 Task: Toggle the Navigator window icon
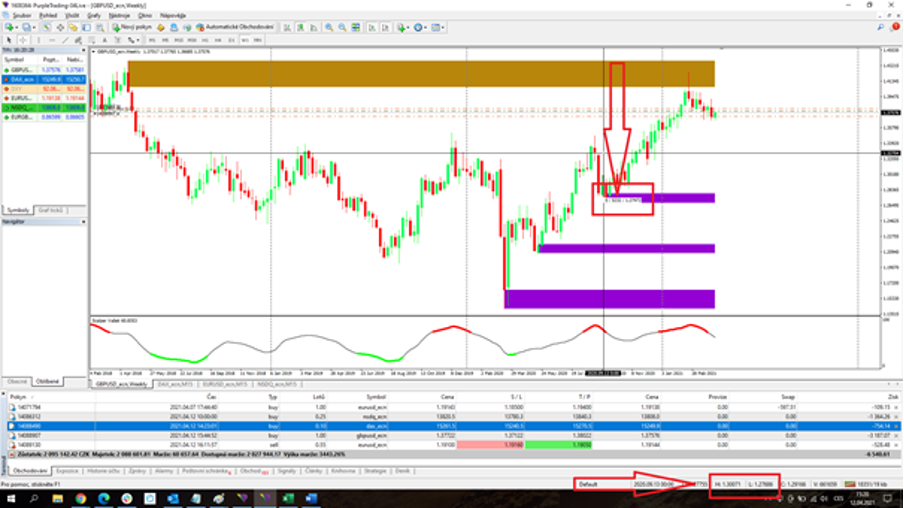pyautogui.click(x=73, y=27)
